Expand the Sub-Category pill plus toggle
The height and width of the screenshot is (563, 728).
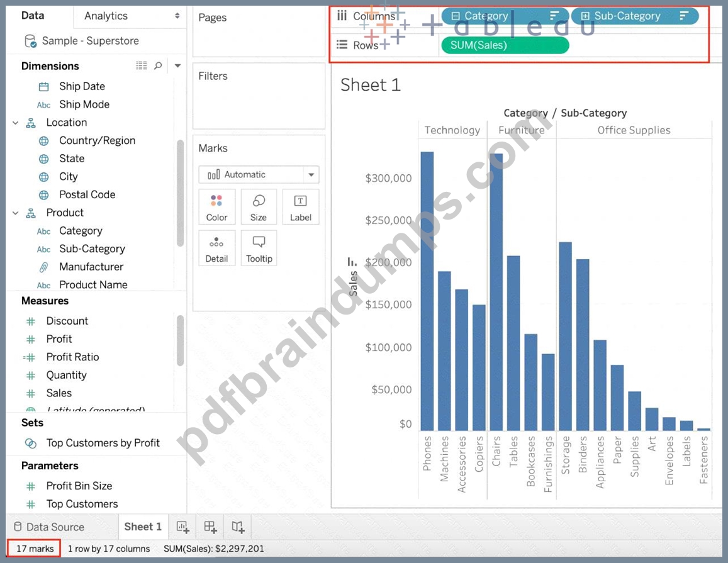click(585, 16)
